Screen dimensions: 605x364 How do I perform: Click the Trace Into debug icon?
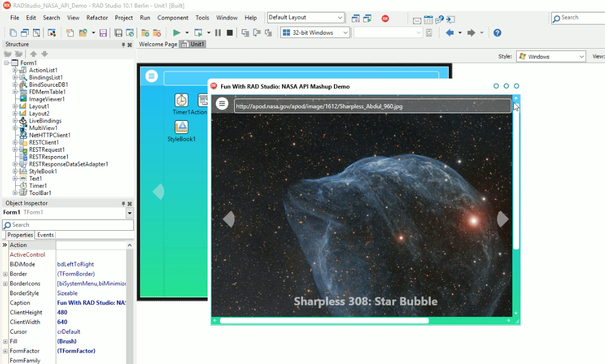point(245,33)
